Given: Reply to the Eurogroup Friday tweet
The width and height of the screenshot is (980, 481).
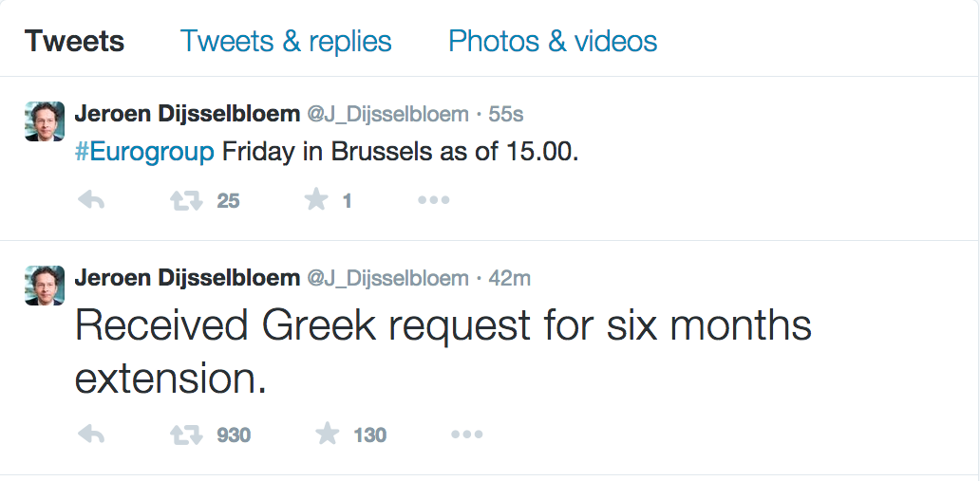Looking at the screenshot, I should [x=90, y=200].
